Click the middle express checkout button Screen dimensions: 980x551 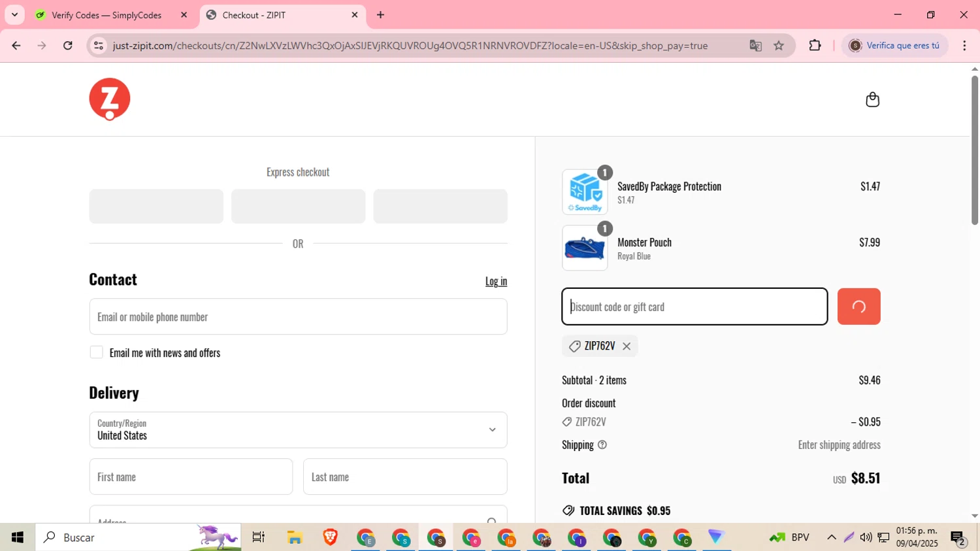[298, 207]
